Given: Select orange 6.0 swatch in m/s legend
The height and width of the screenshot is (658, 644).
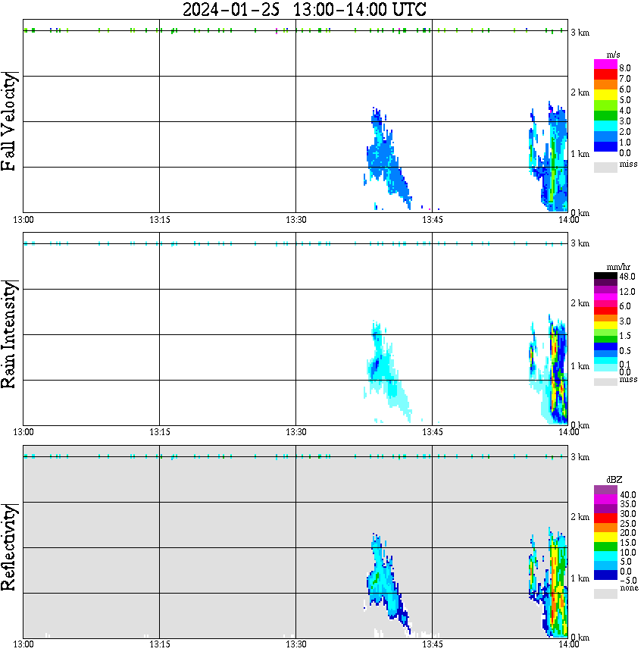Looking at the screenshot, I should tap(605, 85).
